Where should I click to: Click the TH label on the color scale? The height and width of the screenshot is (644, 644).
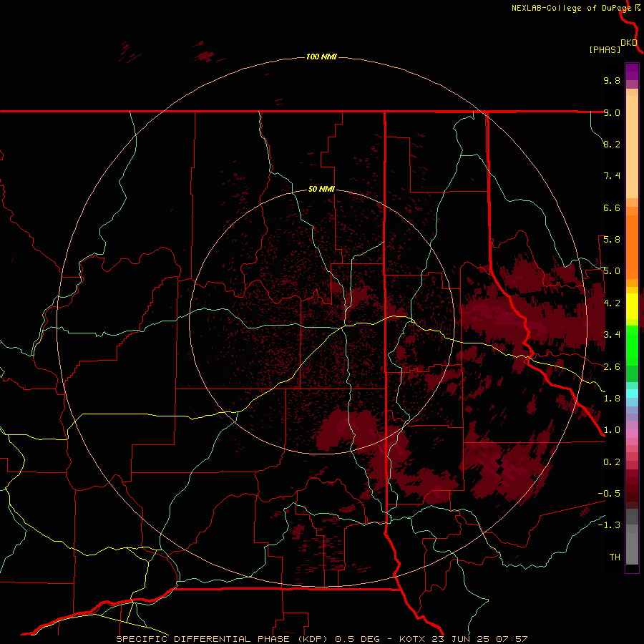point(615,557)
